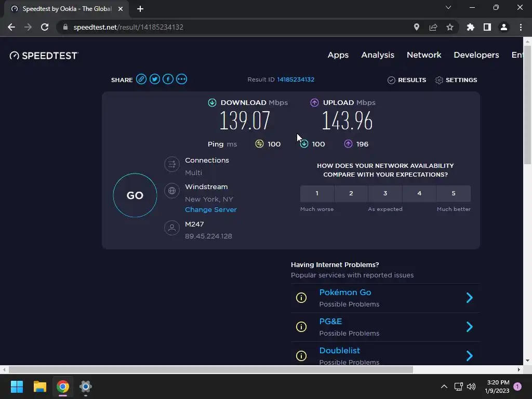Image resolution: width=532 pixels, height=399 pixels.
Task: Rate network availability 3 As expected
Action: pyautogui.click(x=385, y=193)
